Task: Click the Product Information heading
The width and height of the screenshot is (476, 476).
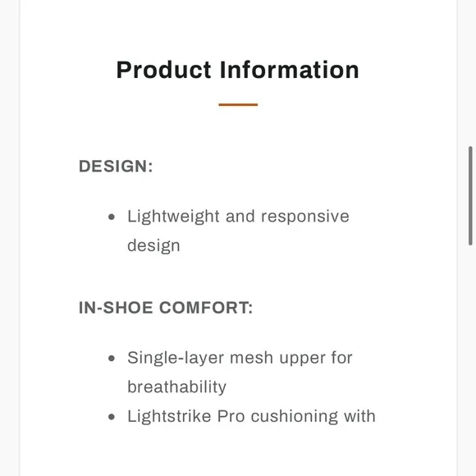Action: tap(238, 70)
